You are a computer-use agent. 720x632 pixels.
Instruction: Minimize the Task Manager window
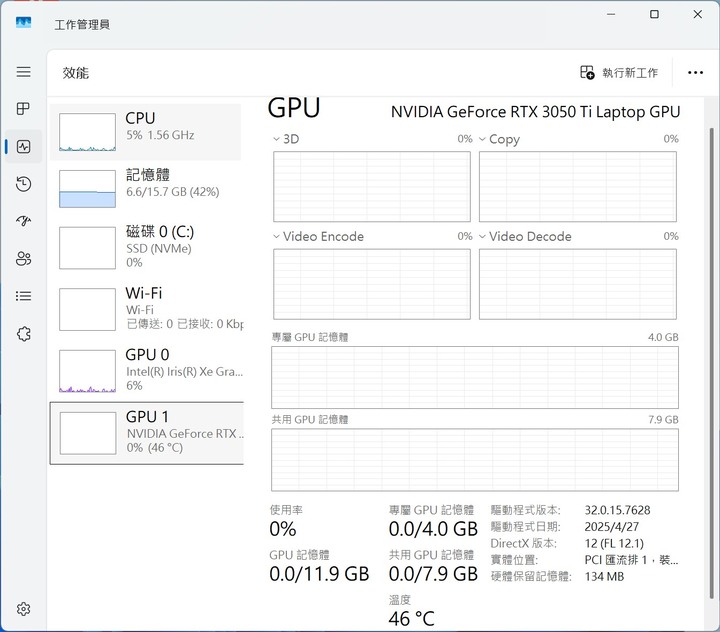[x=611, y=14]
